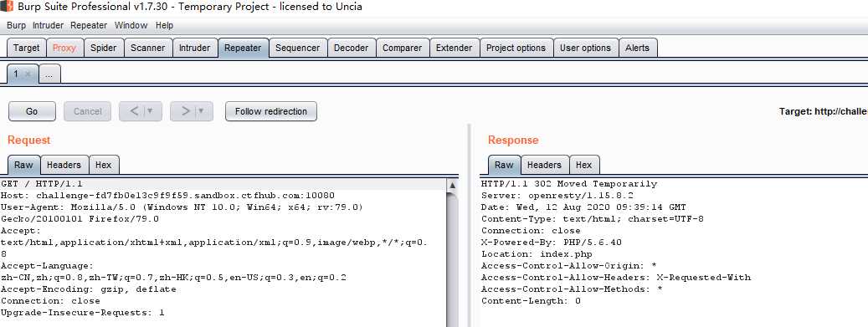Screen dimensions: 868x327
Task: Select the Request Hex tab
Action: (104, 165)
